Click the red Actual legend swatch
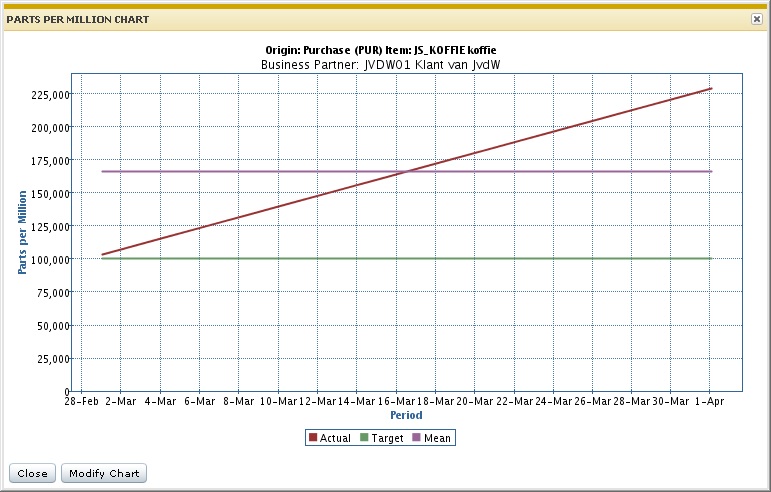Image resolution: width=771 pixels, height=492 pixels. (313, 438)
